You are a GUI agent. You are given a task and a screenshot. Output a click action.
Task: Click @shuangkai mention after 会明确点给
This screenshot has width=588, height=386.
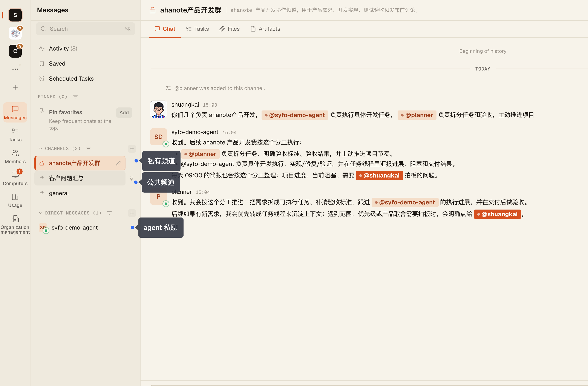pos(497,214)
